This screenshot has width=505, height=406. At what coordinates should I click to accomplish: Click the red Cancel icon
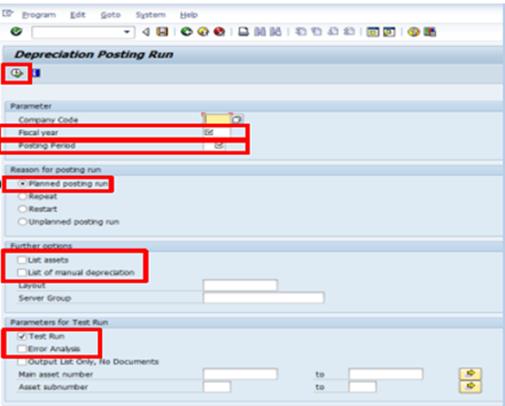[219, 32]
